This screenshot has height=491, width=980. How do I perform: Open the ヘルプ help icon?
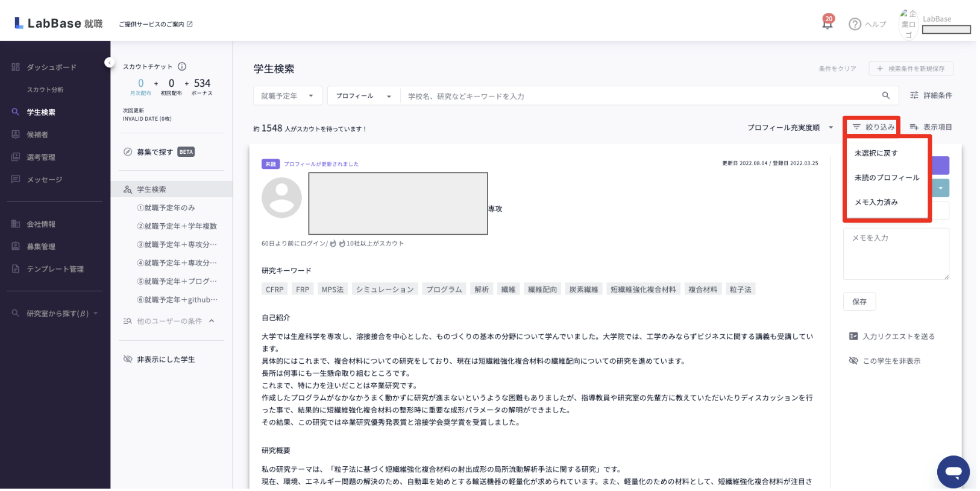click(x=867, y=24)
